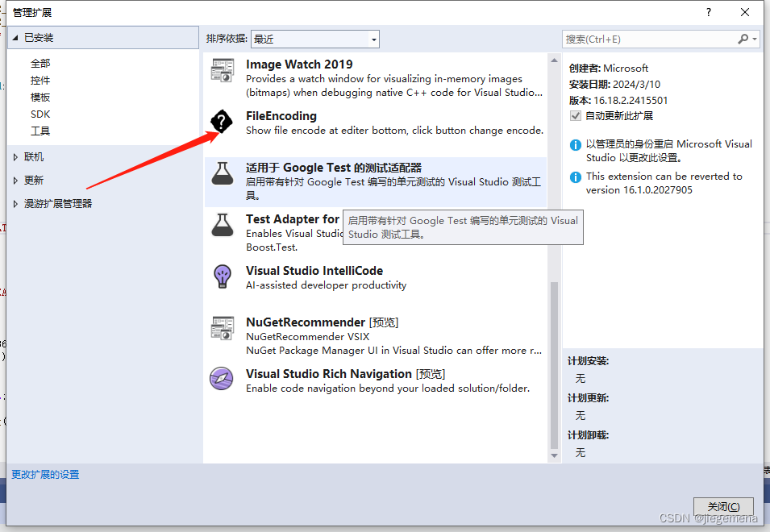Click the info icon beside reverted version note
The width and height of the screenshot is (770, 532).
[575, 177]
